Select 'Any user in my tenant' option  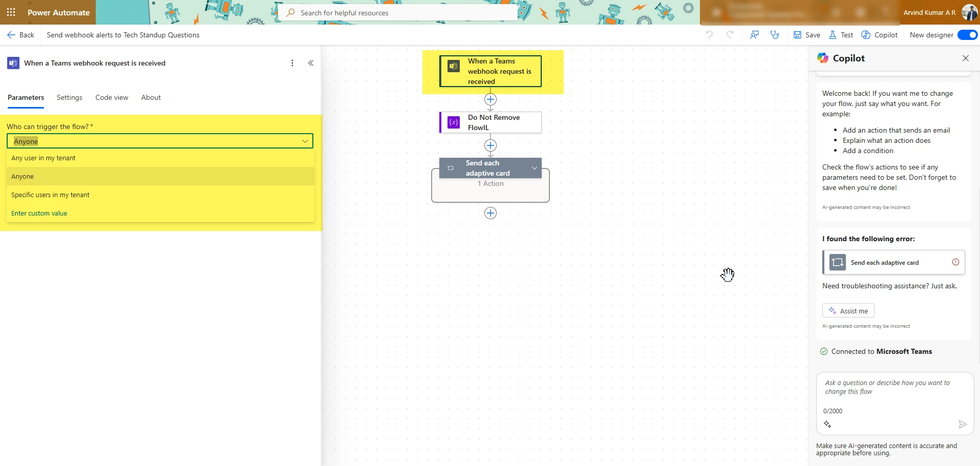pos(160,158)
